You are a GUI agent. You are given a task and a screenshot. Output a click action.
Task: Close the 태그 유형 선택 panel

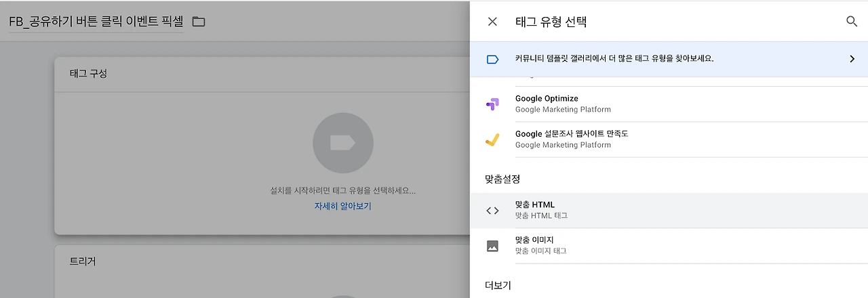tap(492, 22)
